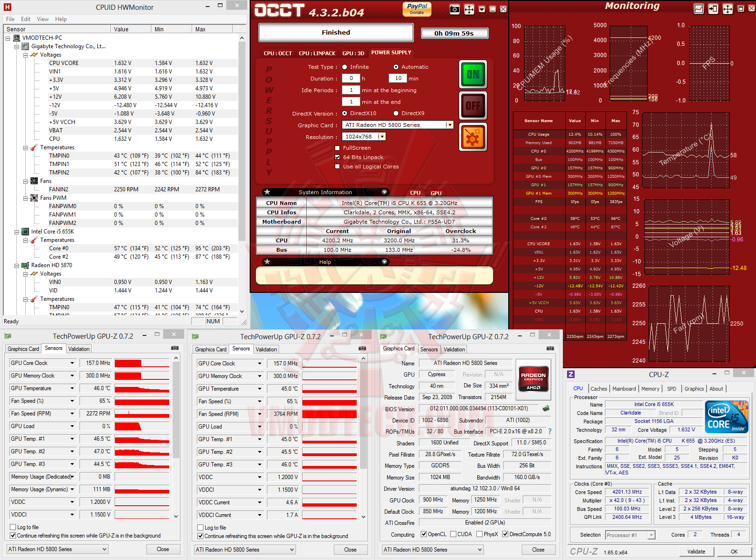Switch to the GPU : 3D tab in OCCT
Viewport: 756px width, 560px height.
(x=353, y=53)
